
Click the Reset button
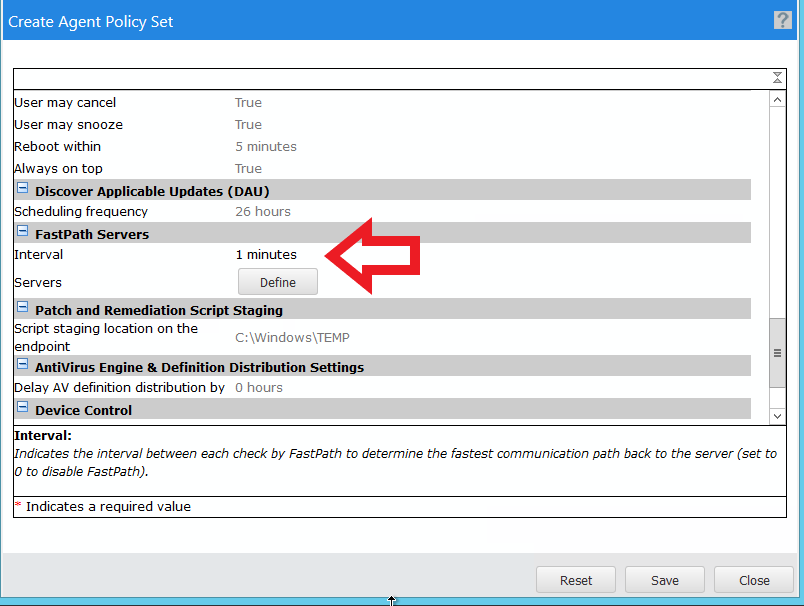click(x=576, y=580)
